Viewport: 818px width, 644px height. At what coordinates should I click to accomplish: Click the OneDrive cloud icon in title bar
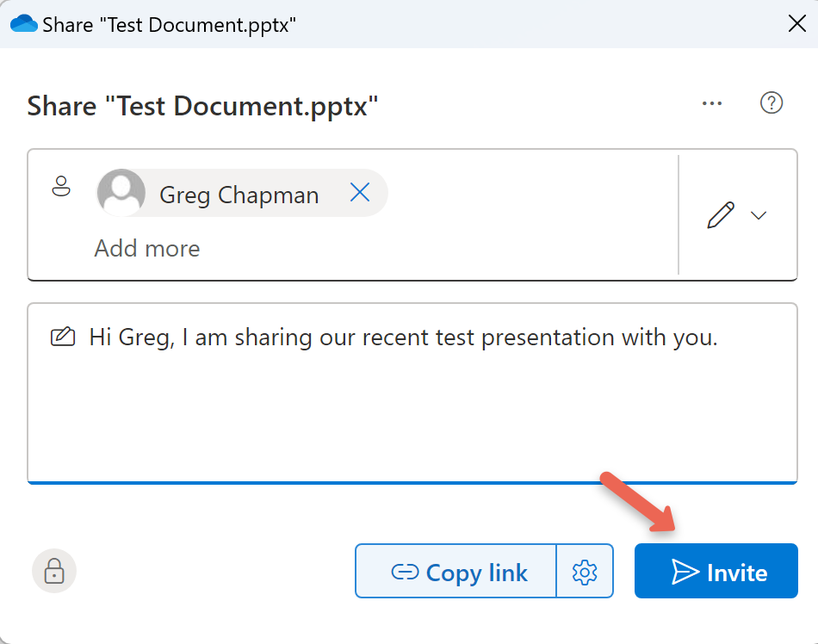23,23
